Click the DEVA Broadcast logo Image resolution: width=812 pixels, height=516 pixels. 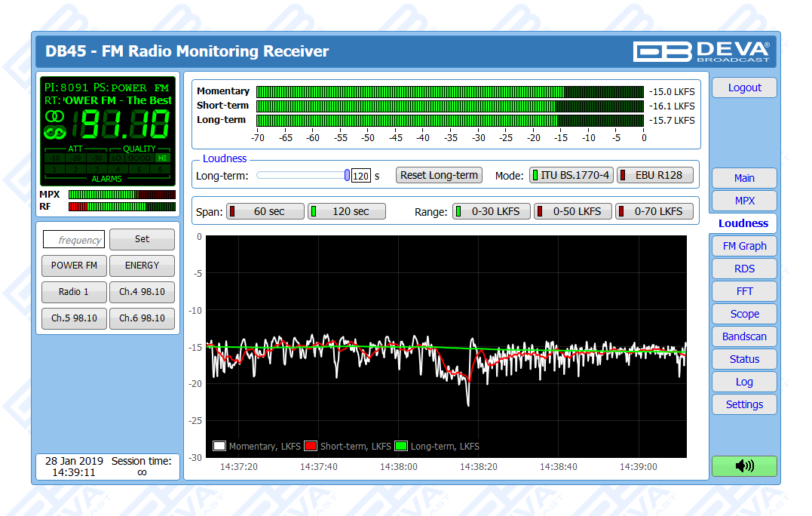coord(701,51)
